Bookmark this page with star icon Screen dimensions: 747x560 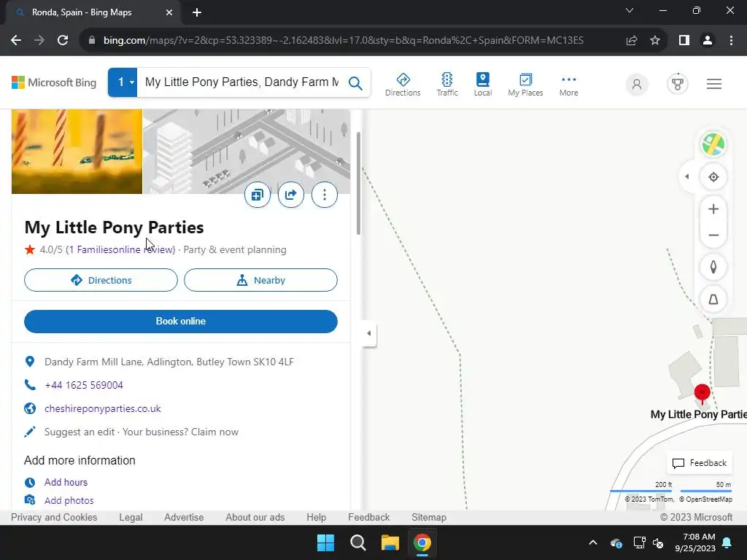(x=655, y=41)
